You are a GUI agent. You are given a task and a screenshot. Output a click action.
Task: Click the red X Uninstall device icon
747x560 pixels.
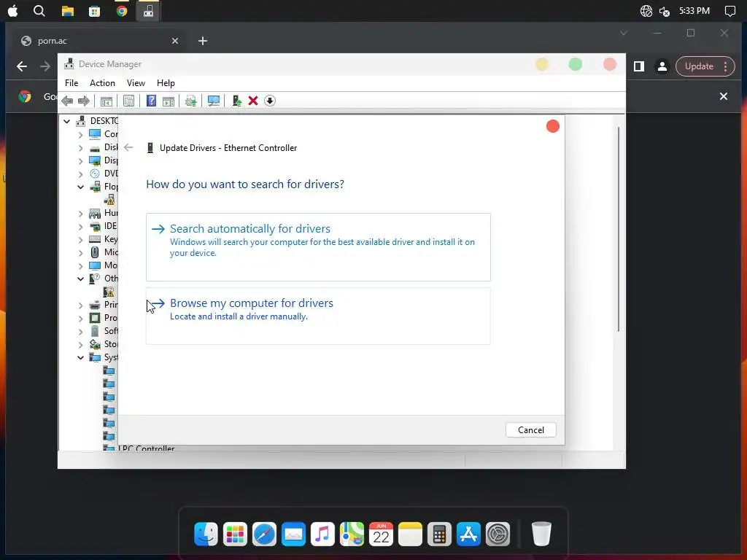253,101
